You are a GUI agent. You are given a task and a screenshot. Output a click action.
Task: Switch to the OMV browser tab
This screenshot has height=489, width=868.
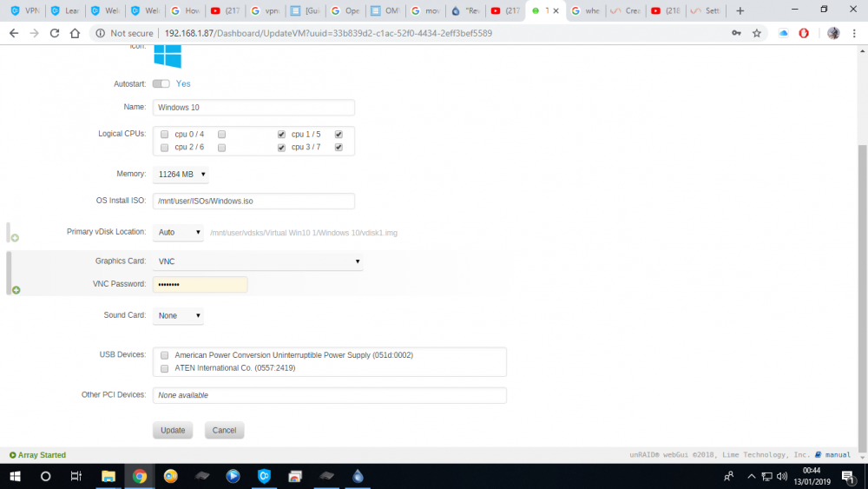(x=386, y=10)
